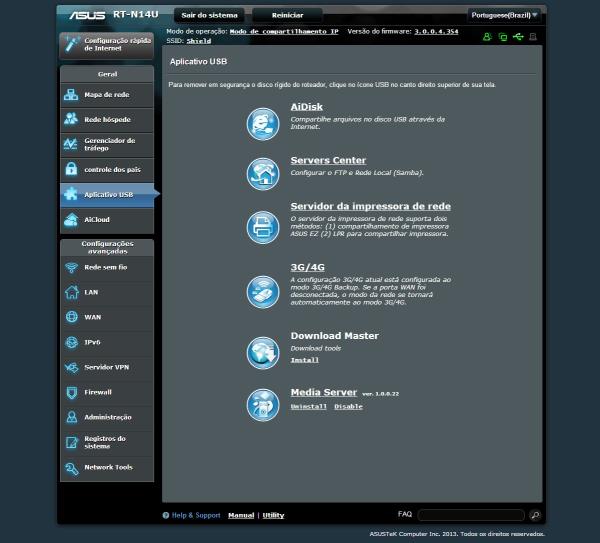Click the Download Master globe icon
Screen dimensions: 600x543
click(262, 353)
